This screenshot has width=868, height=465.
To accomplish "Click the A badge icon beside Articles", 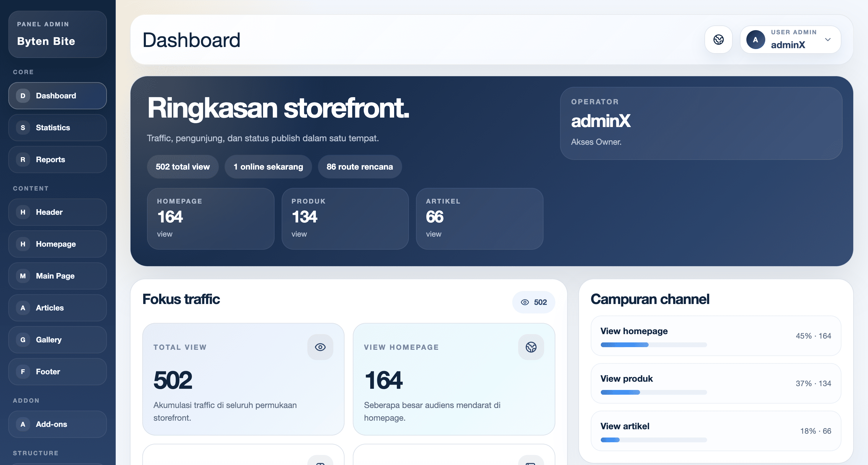I will pyautogui.click(x=23, y=308).
